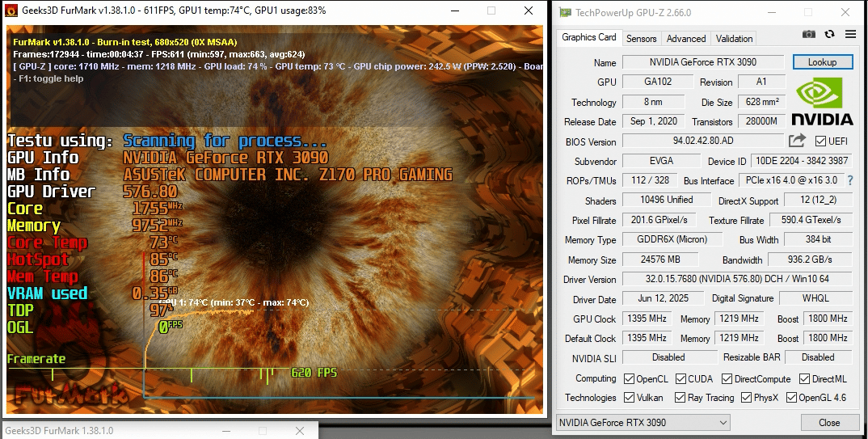Click the Close button in GPU-Z
868x439 pixels.
coord(828,422)
